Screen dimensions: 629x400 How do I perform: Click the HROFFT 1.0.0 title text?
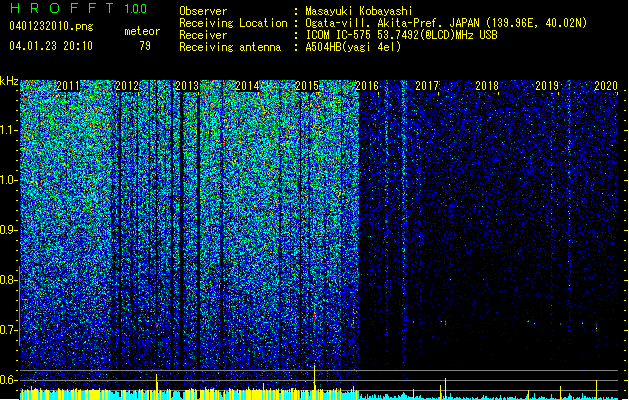click(79, 8)
